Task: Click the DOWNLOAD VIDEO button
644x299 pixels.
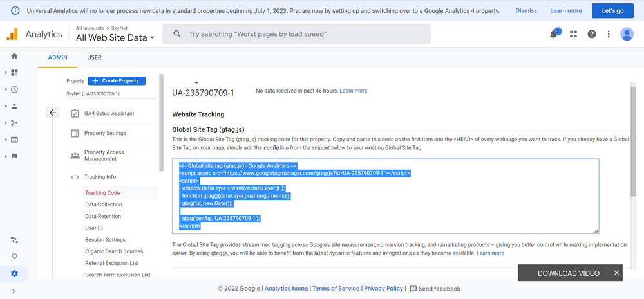Action: [x=569, y=273]
